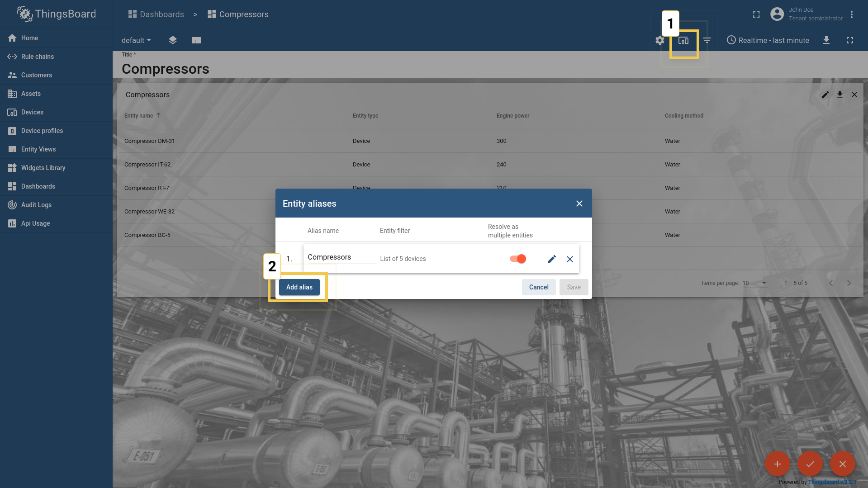Open manage layouts icon in toolbar
The height and width of the screenshot is (488, 868).
pyautogui.click(x=196, y=40)
